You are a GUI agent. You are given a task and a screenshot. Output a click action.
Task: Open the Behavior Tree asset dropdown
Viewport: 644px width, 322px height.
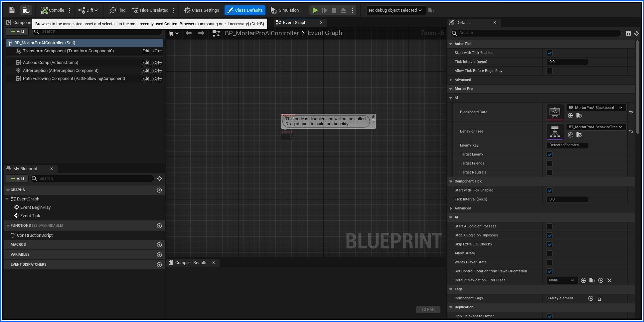click(596, 127)
